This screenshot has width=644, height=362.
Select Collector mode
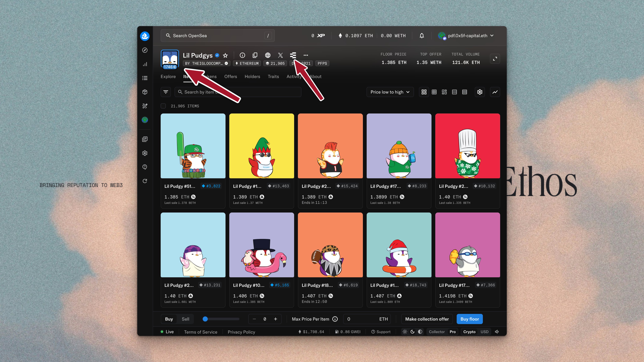pos(437,332)
